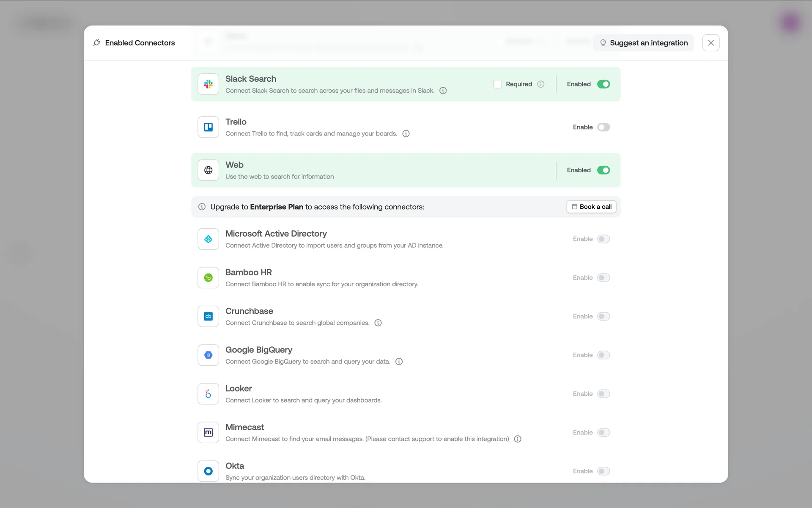Click the Microsoft Active Directory icon
The image size is (812, 508).
[208, 239]
